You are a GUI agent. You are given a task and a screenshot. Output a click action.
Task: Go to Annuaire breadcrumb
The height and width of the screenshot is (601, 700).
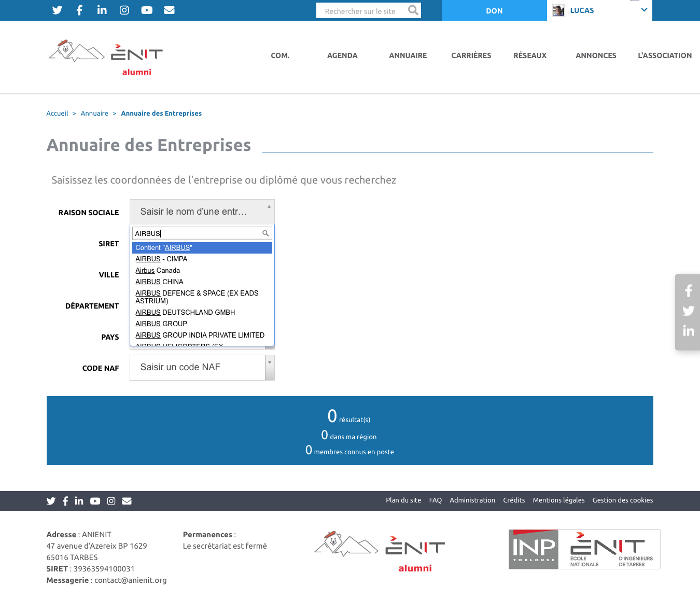click(94, 114)
